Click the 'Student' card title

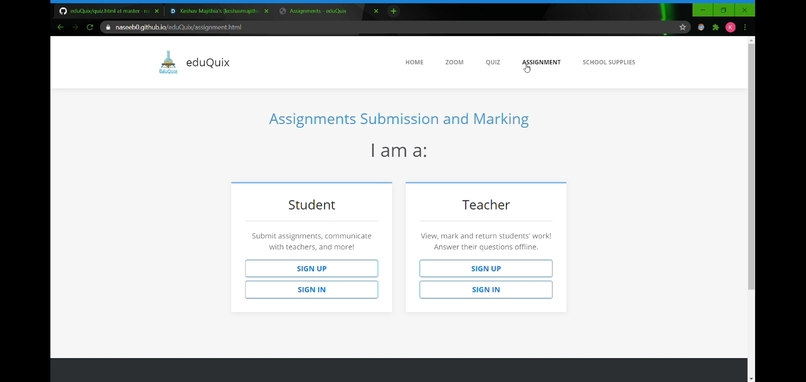click(312, 205)
